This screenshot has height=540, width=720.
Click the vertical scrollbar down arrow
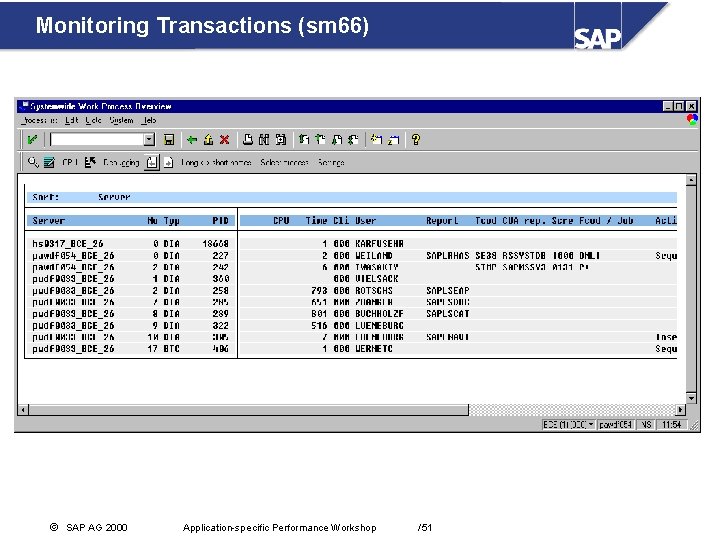(691, 398)
